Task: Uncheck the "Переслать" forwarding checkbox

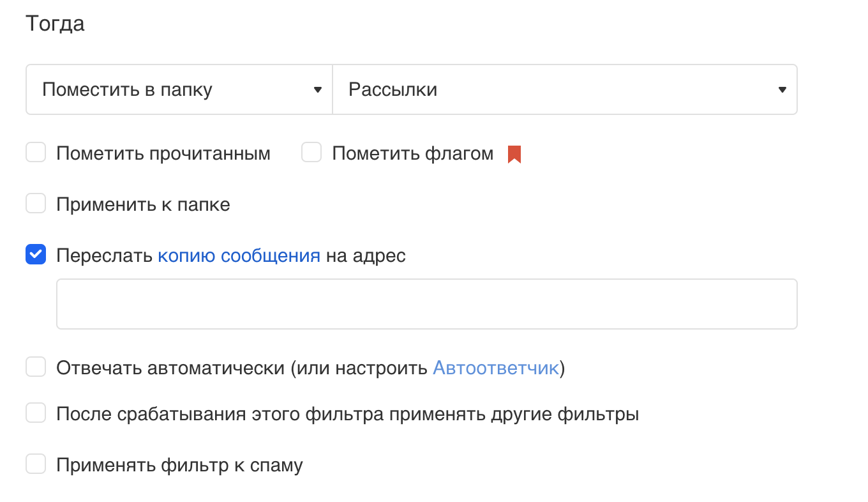Action: (36, 255)
